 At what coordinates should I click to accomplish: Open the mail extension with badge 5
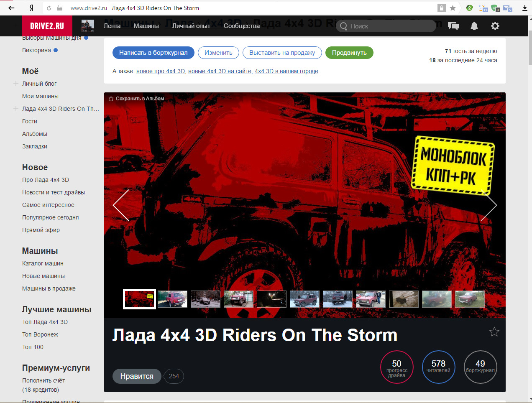pos(507,8)
